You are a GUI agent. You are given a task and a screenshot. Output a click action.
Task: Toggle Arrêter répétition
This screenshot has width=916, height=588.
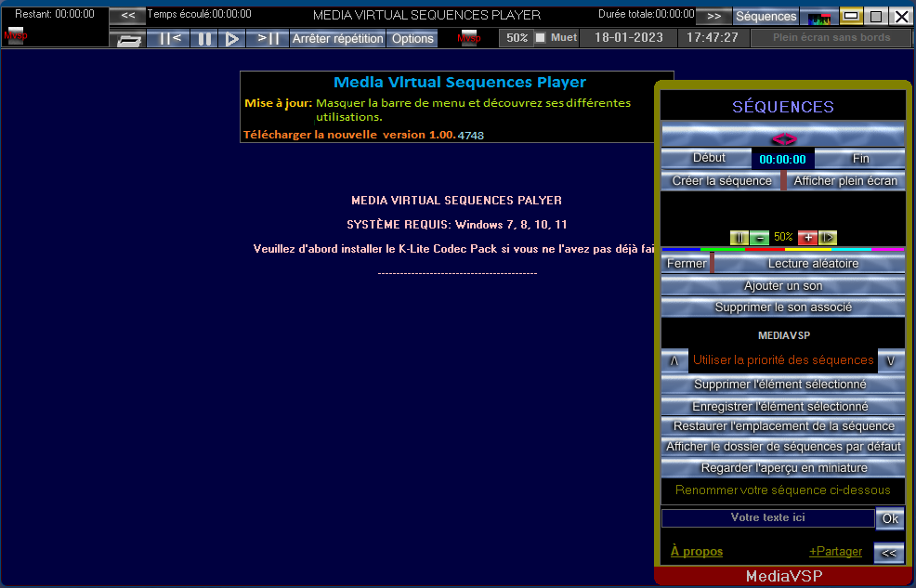click(x=337, y=38)
